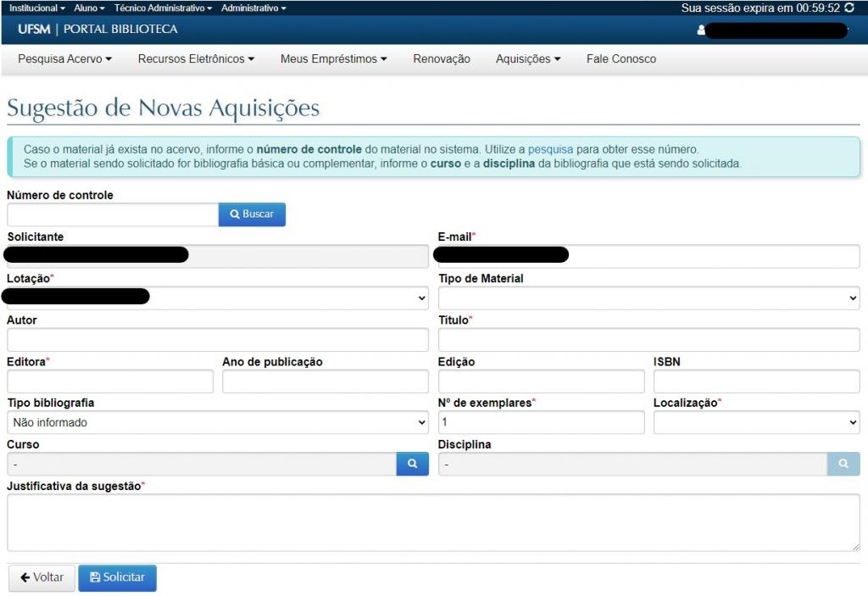Click the Justificativa da sugestão text area
Image resolution: width=868 pixels, height=596 pixels.
click(433, 522)
